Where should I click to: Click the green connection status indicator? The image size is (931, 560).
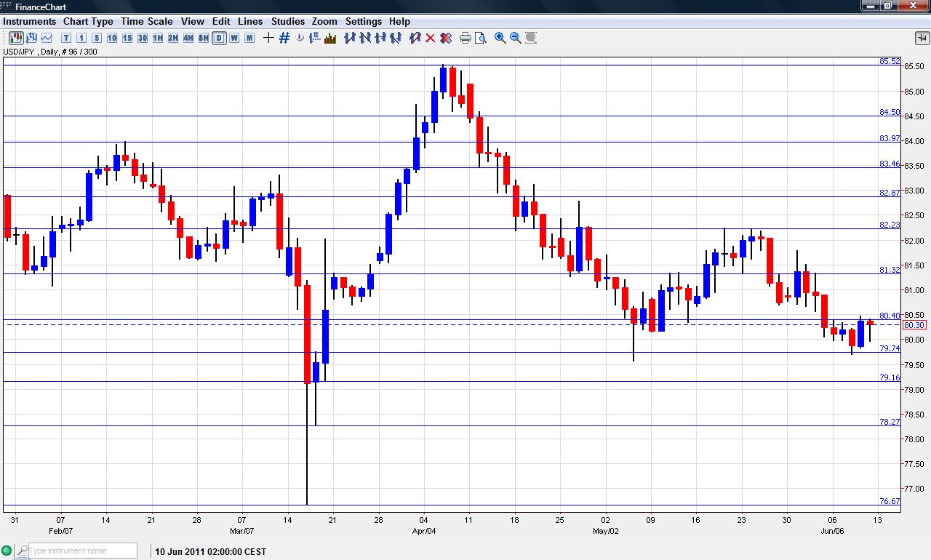coord(7,551)
